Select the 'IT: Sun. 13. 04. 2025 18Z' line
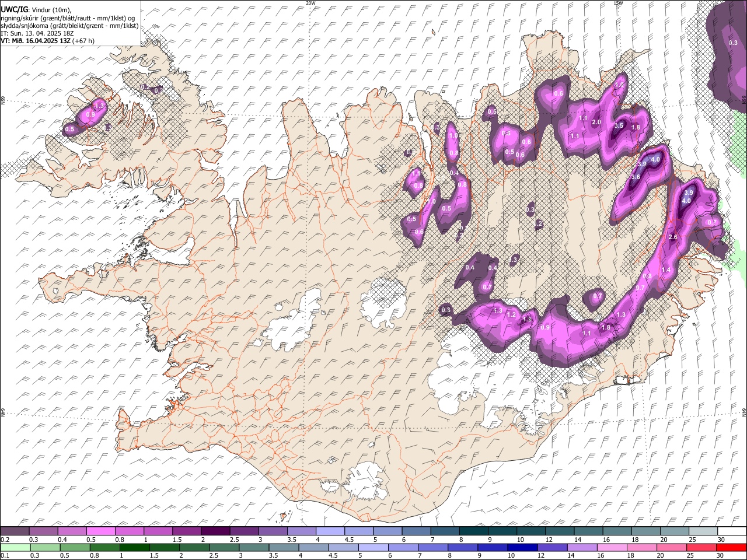Screen dimensions: 747x560 click(37, 33)
